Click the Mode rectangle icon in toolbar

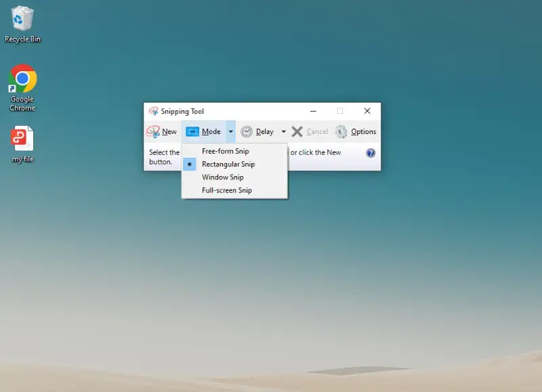pos(192,132)
